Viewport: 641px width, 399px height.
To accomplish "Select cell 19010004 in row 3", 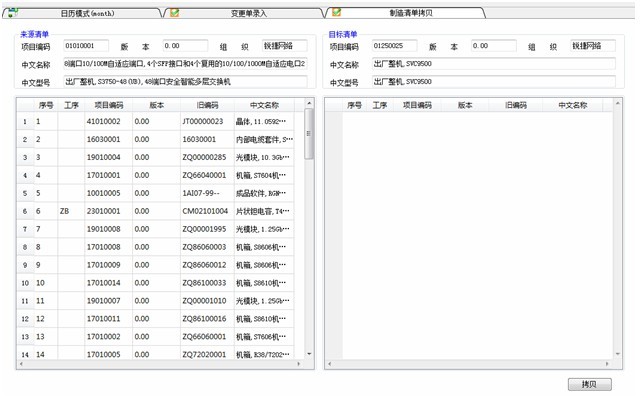I will point(108,157).
